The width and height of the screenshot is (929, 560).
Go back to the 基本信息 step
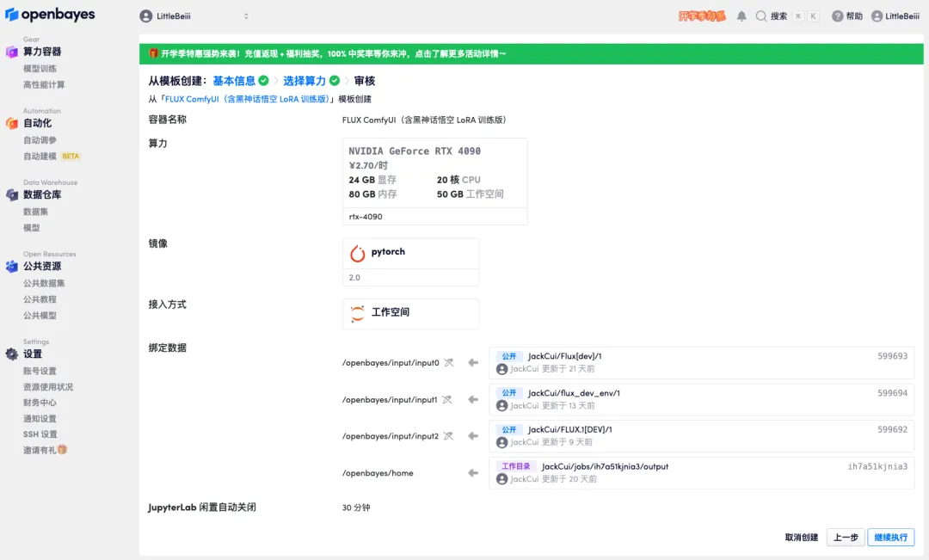click(x=234, y=81)
